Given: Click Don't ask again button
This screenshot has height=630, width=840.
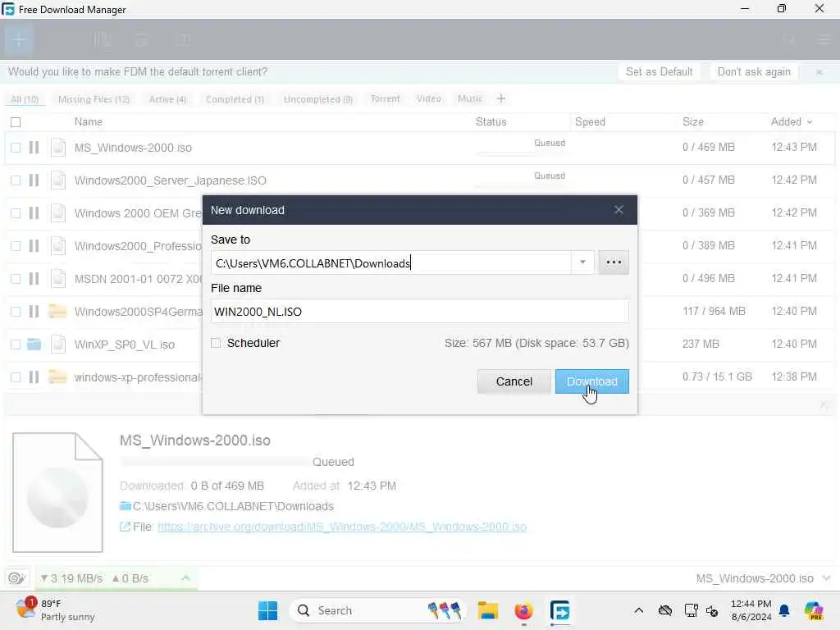Looking at the screenshot, I should click(x=754, y=72).
